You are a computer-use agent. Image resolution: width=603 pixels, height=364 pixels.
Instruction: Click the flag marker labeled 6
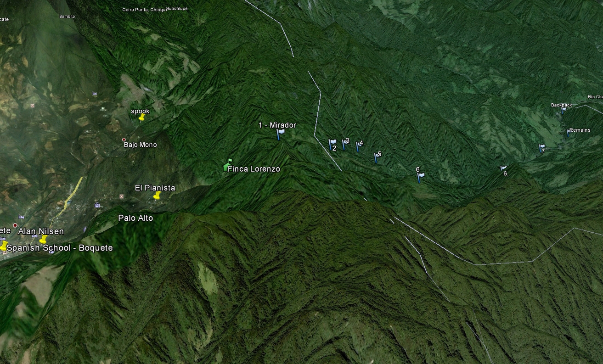[420, 177]
